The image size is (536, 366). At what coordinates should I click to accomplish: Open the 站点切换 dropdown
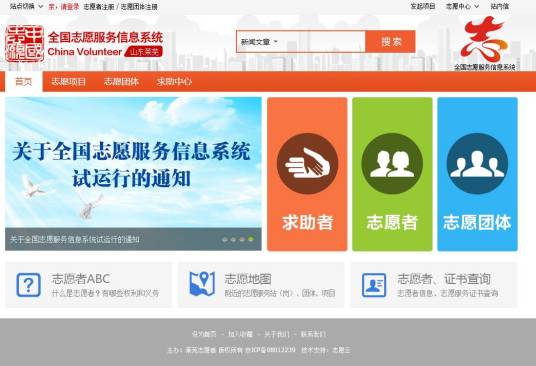tap(26, 6)
